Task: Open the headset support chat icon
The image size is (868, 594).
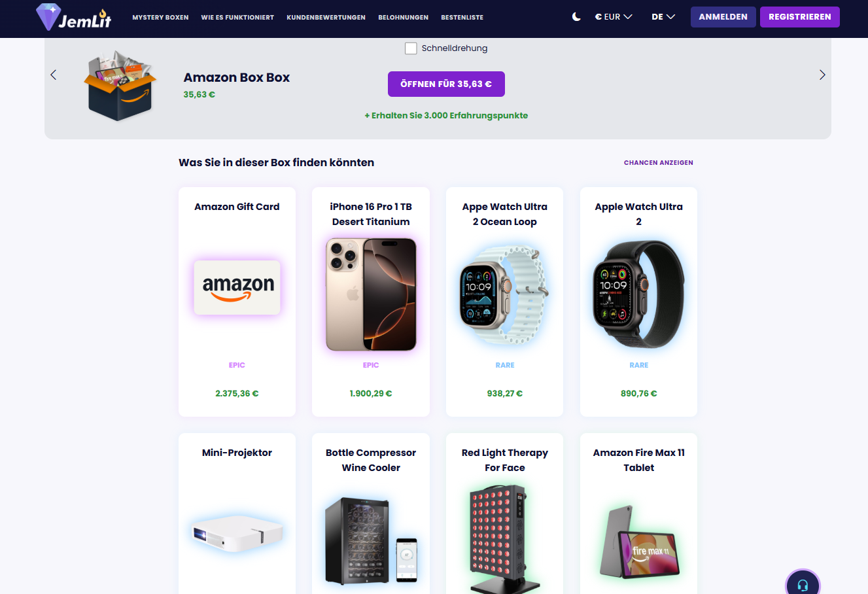Action: click(x=803, y=585)
